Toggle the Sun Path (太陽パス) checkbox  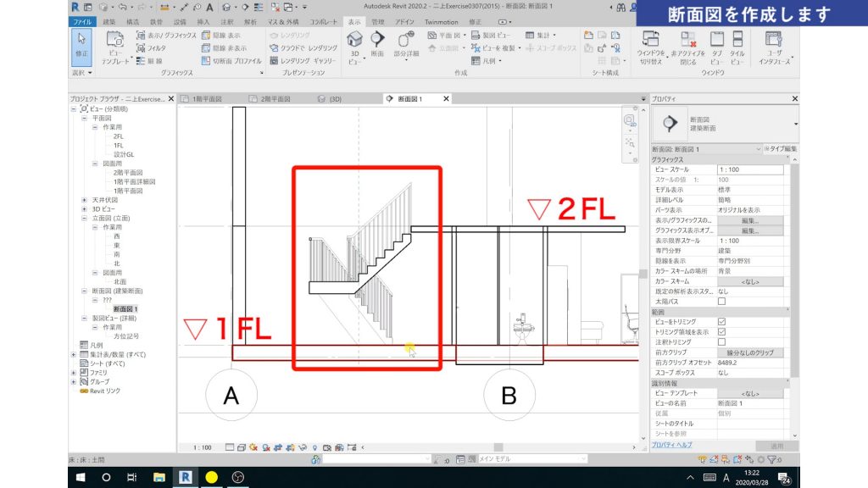coord(722,302)
